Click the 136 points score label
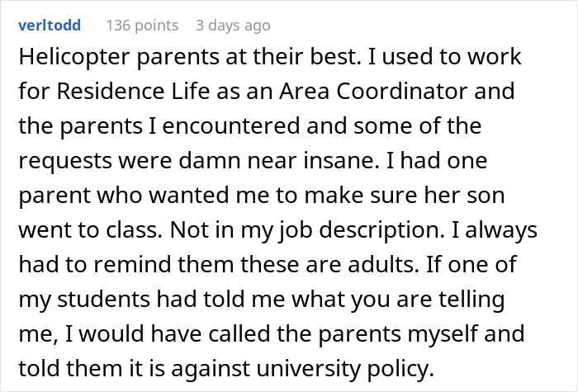The width and height of the screenshot is (578, 392). [x=142, y=26]
